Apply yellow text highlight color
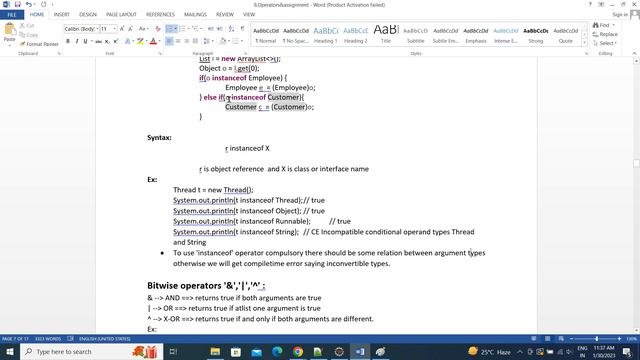 [x=140, y=41]
